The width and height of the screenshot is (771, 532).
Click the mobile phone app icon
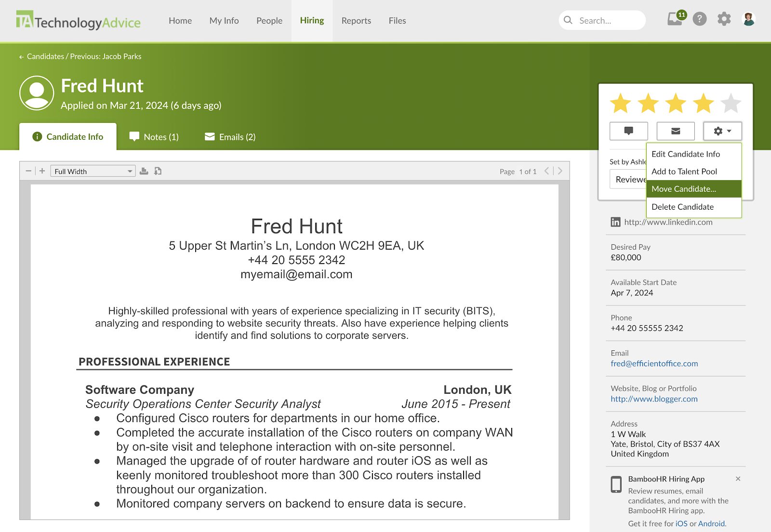[616, 484]
